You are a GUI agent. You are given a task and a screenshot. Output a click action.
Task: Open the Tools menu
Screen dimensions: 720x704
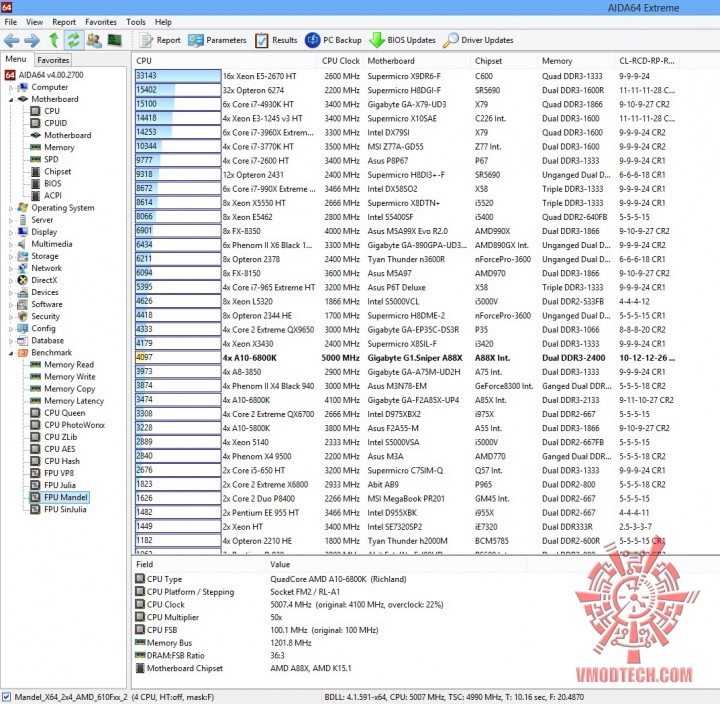(x=136, y=22)
